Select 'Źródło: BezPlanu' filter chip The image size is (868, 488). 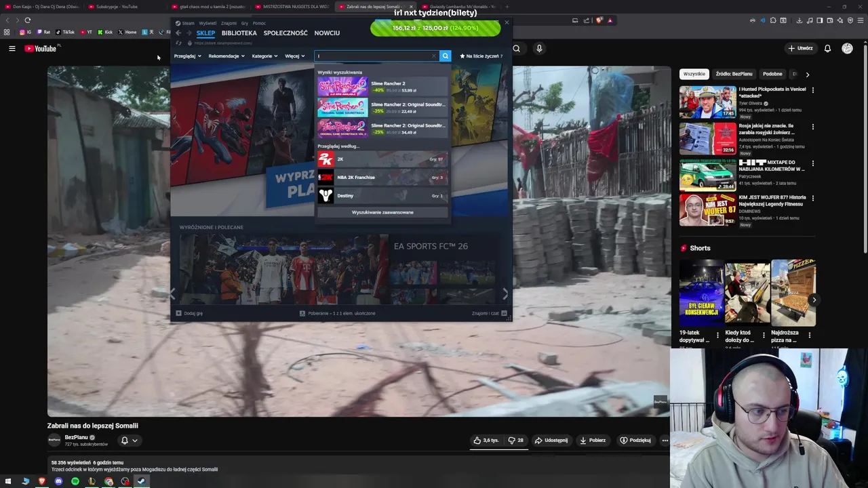[x=734, y=74]
